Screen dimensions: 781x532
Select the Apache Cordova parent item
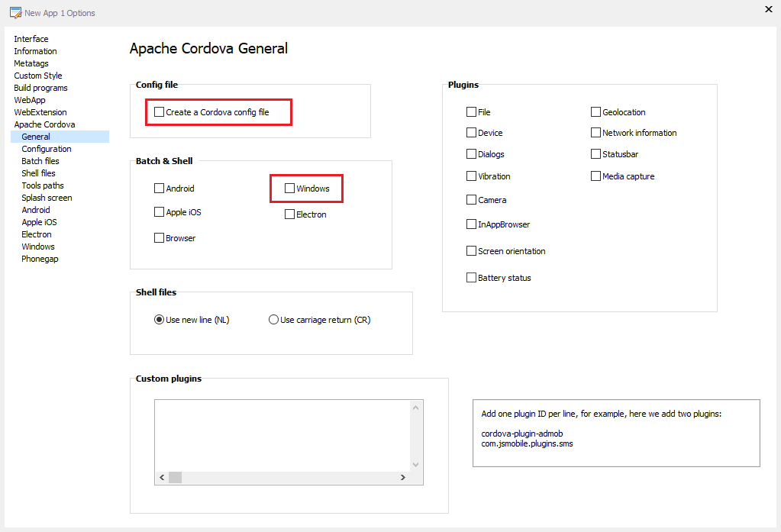point(44,124)
